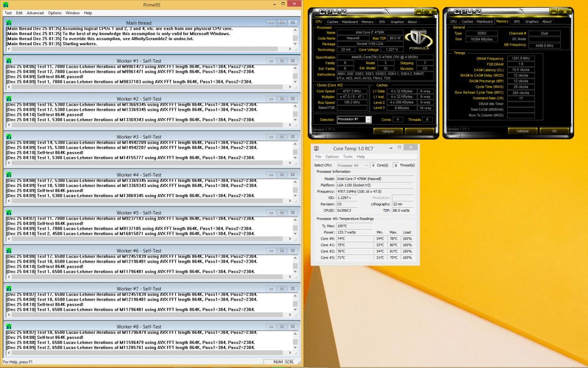Switch to Memory tab in first CPU-Z
This screenshot has width=588, height=368.
pos(367,22)
